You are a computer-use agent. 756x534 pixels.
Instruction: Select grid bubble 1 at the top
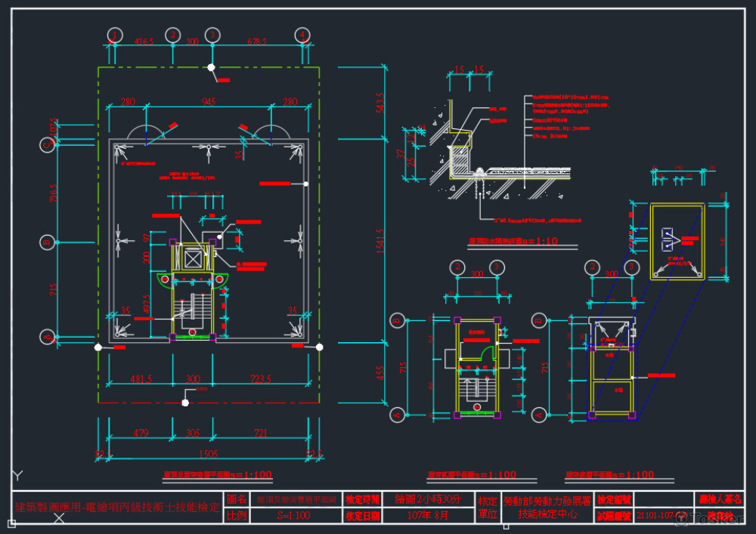click(115, 35)
